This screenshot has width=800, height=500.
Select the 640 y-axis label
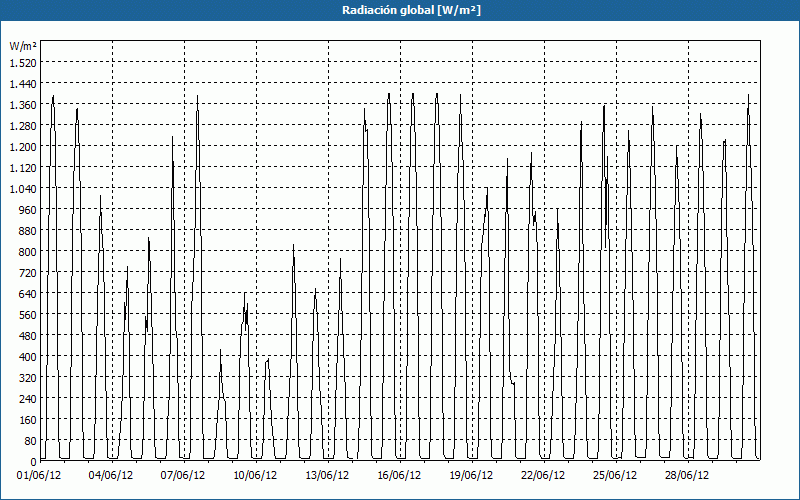pos(28,294)
